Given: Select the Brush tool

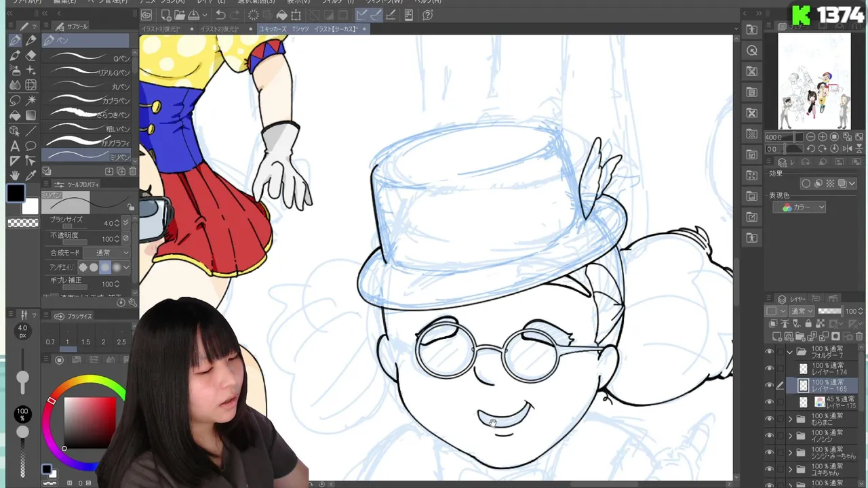Looking at the screenshot, I should [x=15, y=56].
